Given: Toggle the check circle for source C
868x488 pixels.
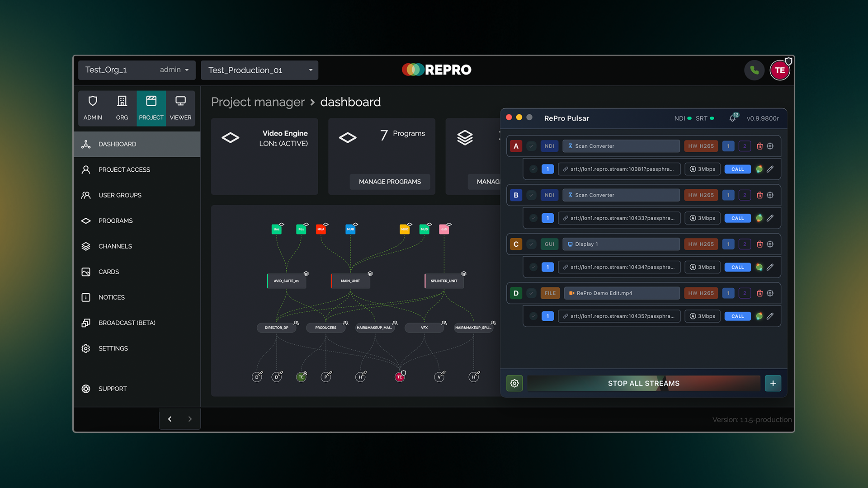Looking at the screenshot, I should point(532,244).
